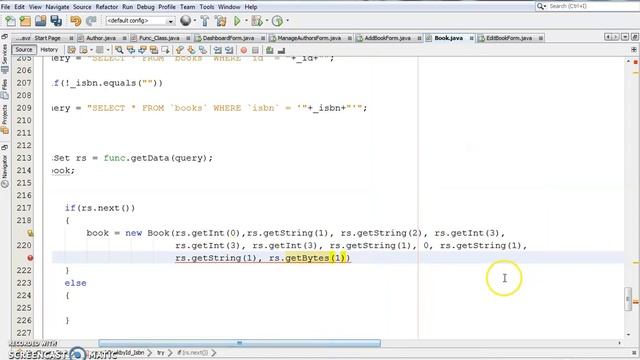This screenshot has height=360, width=640.
Task: Click the lightbulb hint on line 219
Action: tap(30, 233)
